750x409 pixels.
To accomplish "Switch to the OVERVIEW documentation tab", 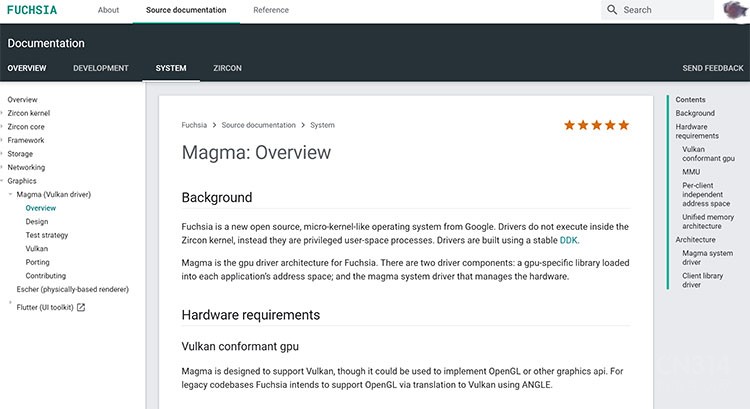I will (27, 68).
